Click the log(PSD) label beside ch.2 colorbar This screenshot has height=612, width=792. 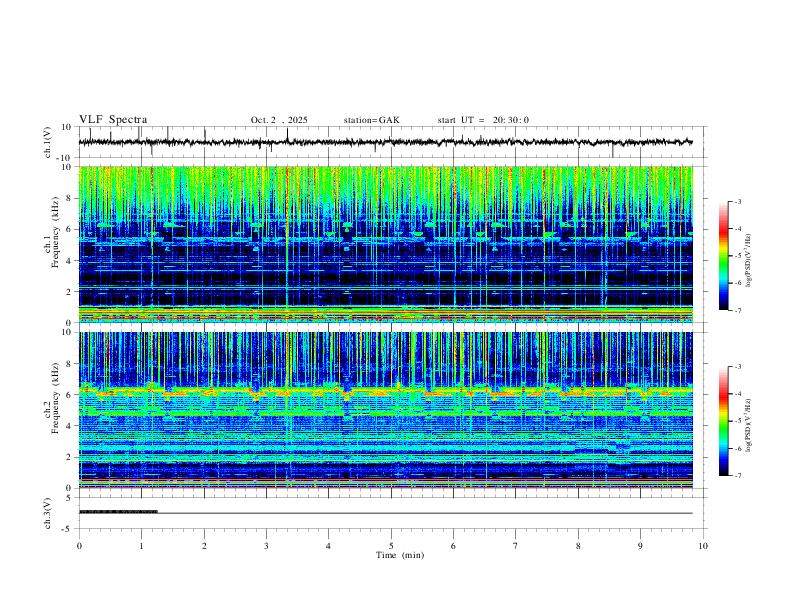748,425
